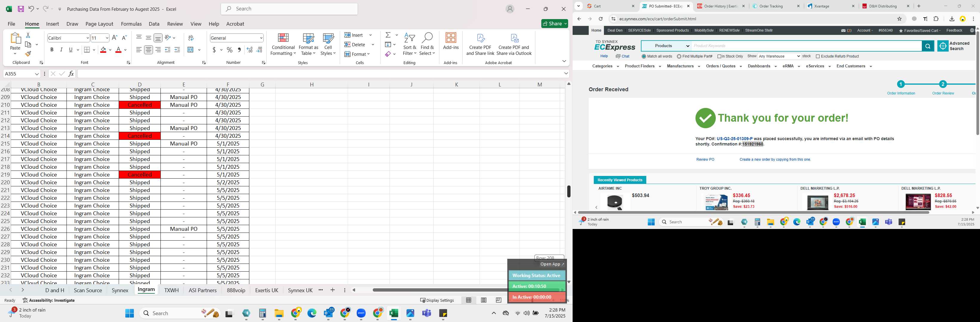Image resolution: width=980 pixels, height=322 pixels.
Task: Click the Product Keywords search field
Action: 806,46
